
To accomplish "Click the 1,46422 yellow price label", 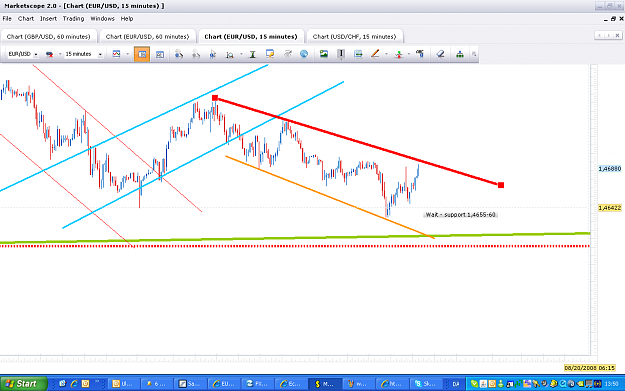I will tap(609, 208).
